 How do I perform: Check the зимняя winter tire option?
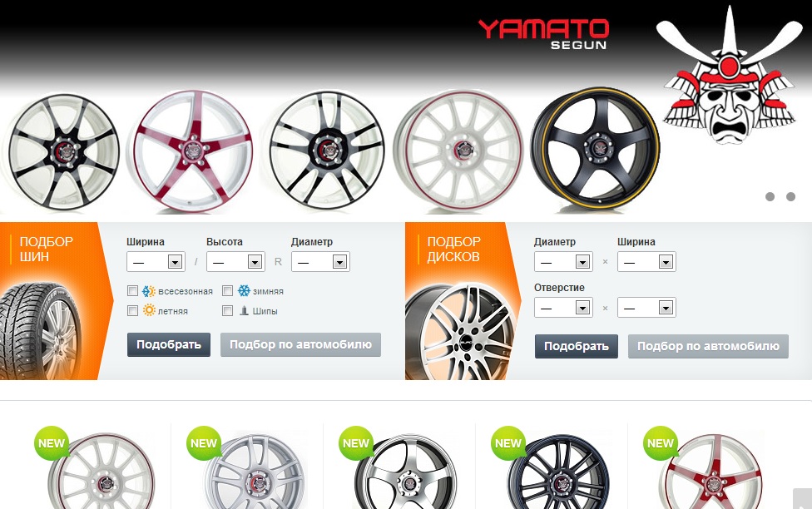[227, 291]
